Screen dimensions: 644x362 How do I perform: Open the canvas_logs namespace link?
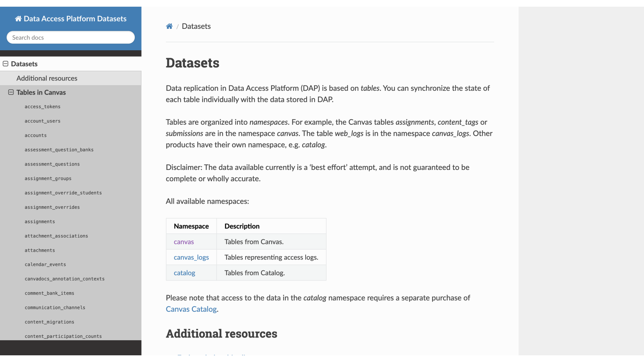coord(191,257)
